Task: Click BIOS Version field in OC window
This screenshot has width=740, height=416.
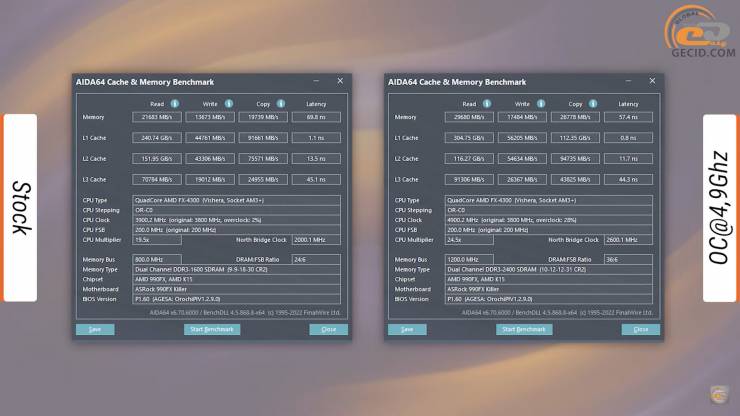Action: pos(549,299)
